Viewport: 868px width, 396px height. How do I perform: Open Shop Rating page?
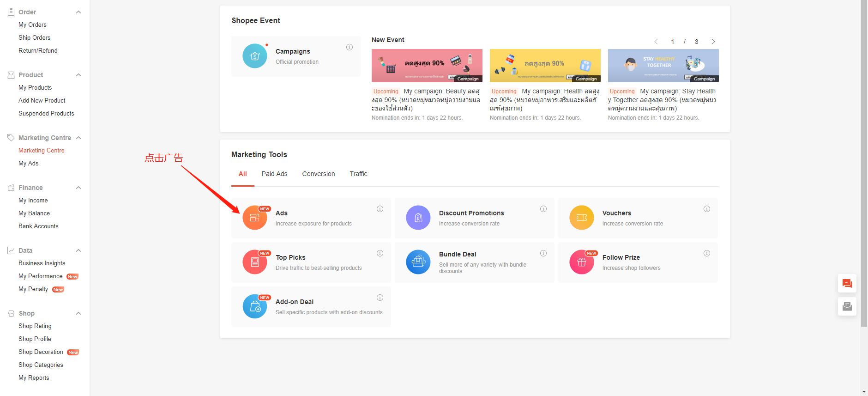(35, 326)
